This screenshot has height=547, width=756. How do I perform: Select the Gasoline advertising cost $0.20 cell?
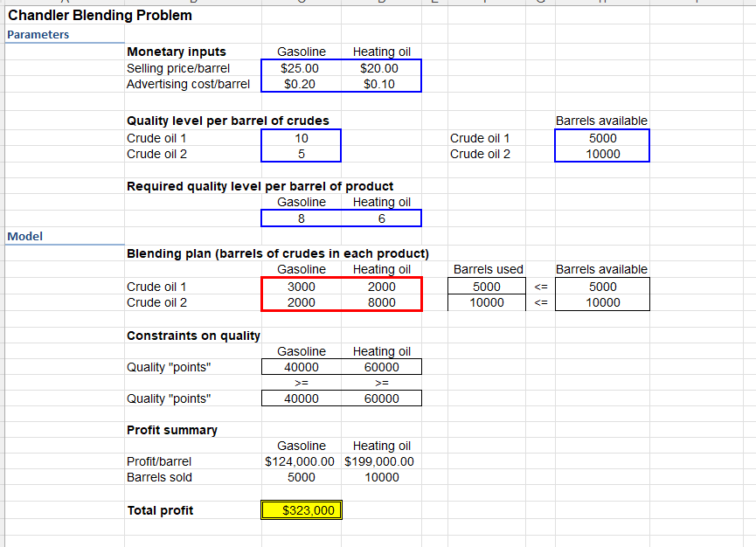301,84
